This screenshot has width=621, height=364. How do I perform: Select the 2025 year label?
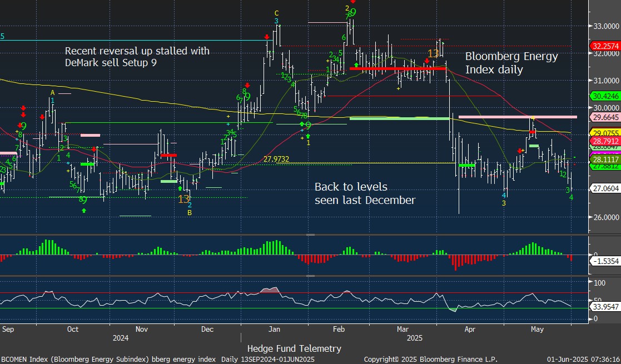pyautogui.click(x=414, y=338)
